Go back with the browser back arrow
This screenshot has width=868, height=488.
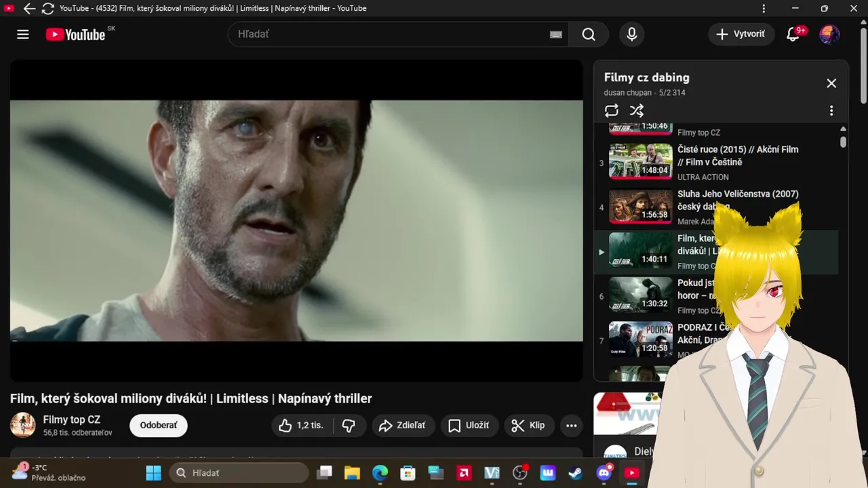pos(29,8)
